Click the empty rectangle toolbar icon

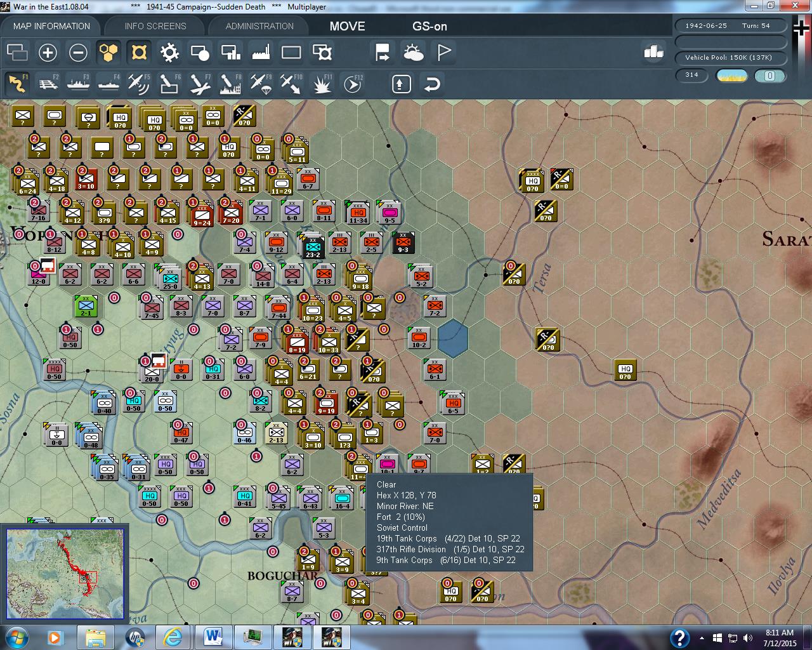click(x=291, y=52)
